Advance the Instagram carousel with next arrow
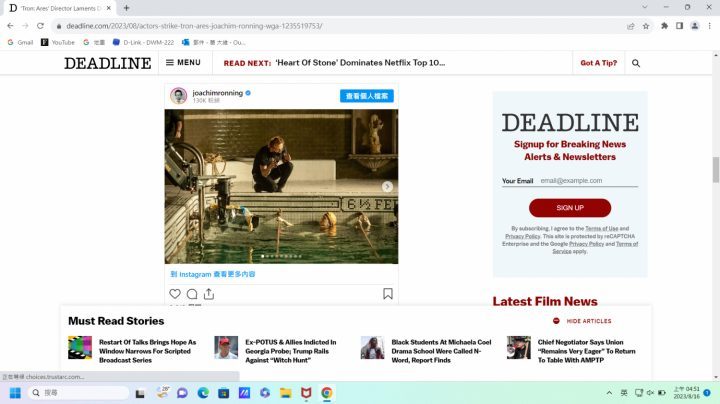 click(387, 186)
